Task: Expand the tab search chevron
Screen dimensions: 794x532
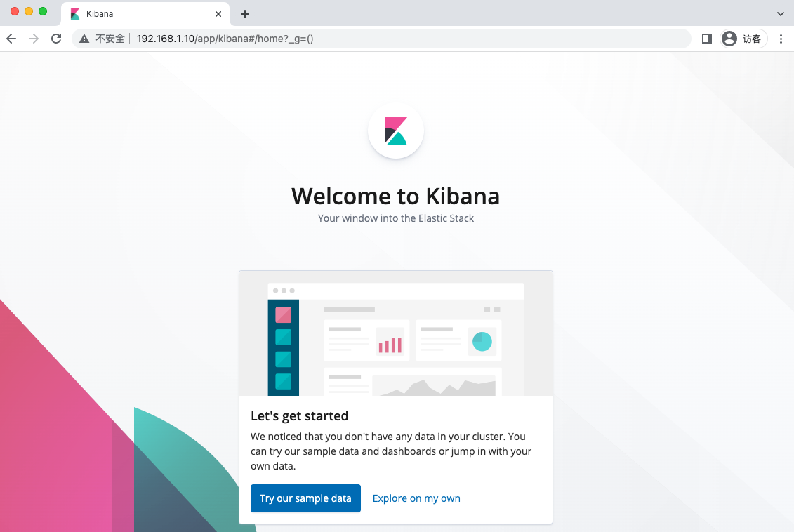Action: coord(781,14)
